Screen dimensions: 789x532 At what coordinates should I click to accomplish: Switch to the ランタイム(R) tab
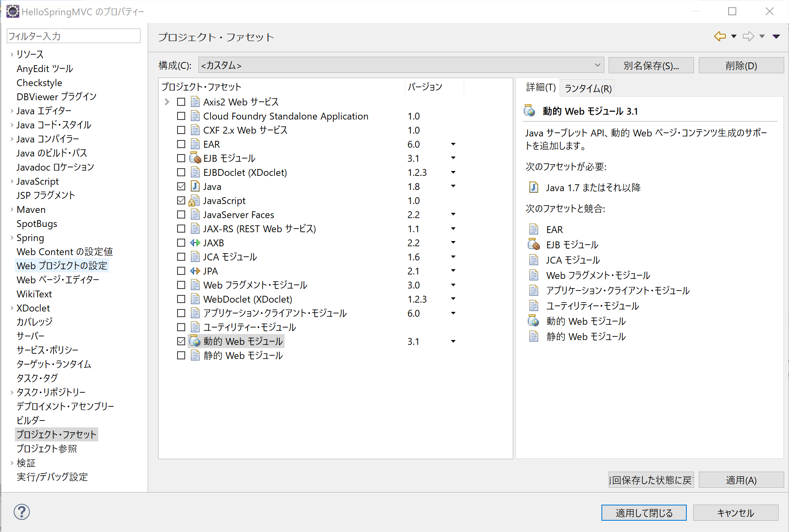pos(588,88)
